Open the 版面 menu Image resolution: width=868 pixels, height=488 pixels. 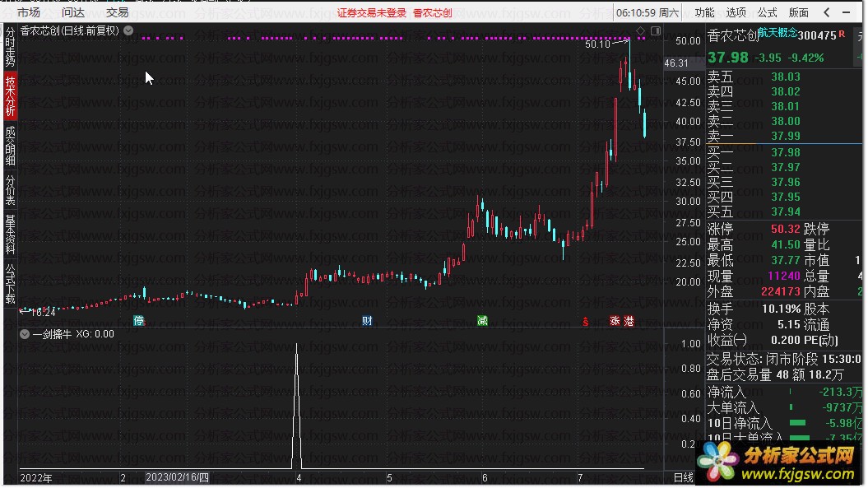pos(799,12)
